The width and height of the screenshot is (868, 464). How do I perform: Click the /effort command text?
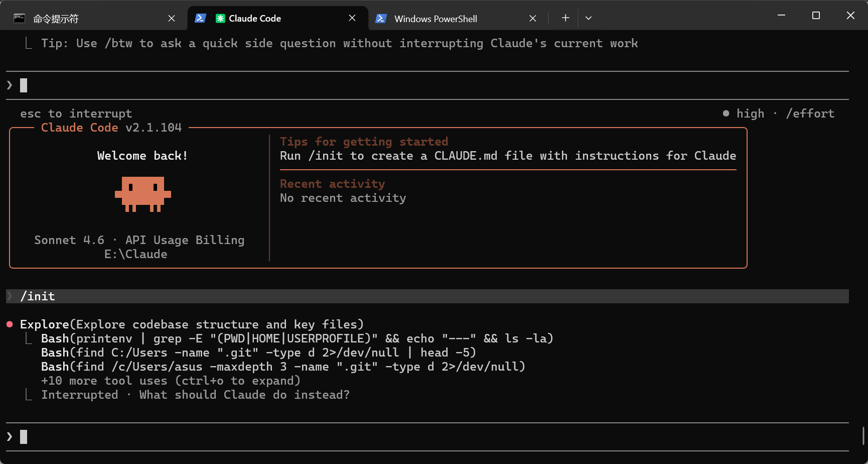[810, 113]
